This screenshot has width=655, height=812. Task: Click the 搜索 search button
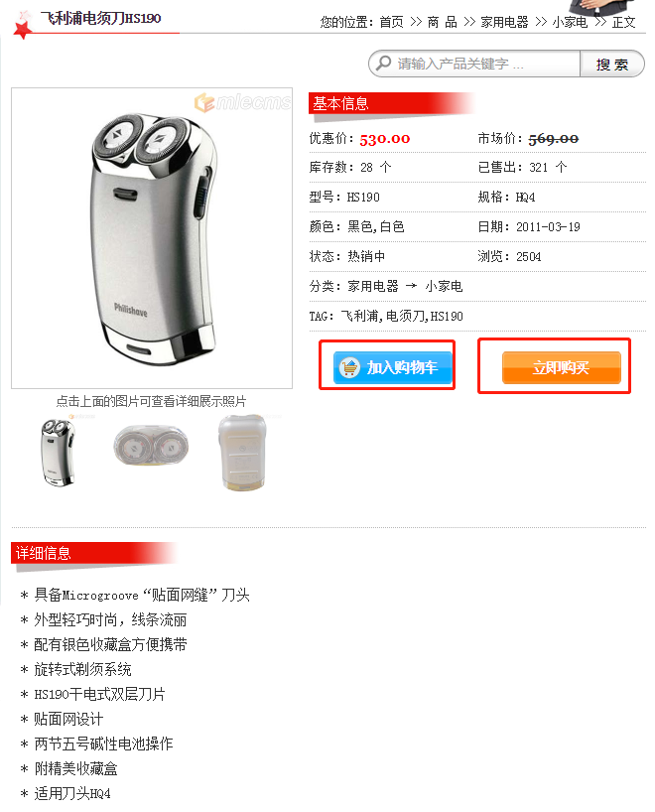coord(612,64)
